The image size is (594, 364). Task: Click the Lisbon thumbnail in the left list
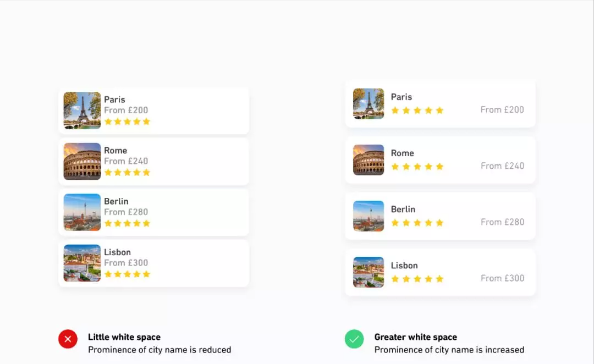(x=82, y=263)
